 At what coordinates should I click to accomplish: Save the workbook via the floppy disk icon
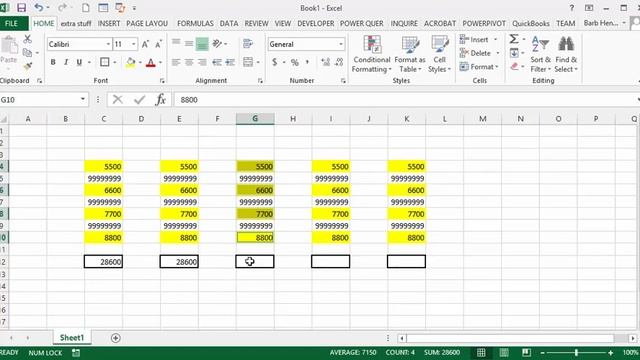[21, 8]
